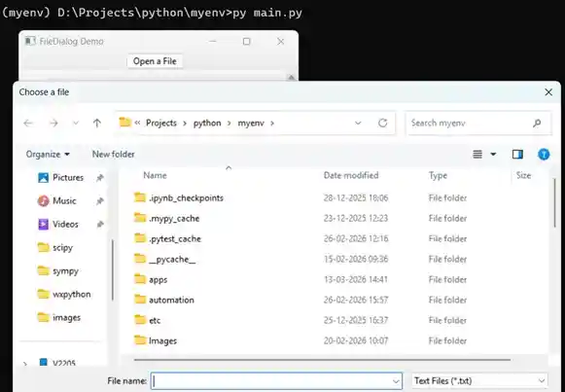
Task: Sort by the Type column header
Action: coord(438,175)
